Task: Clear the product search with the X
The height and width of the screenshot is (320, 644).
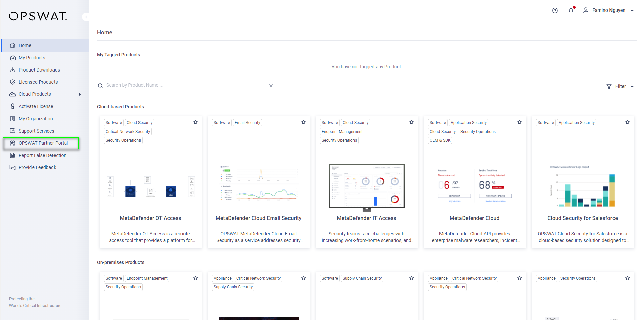Action: click(x=271, y=86)
